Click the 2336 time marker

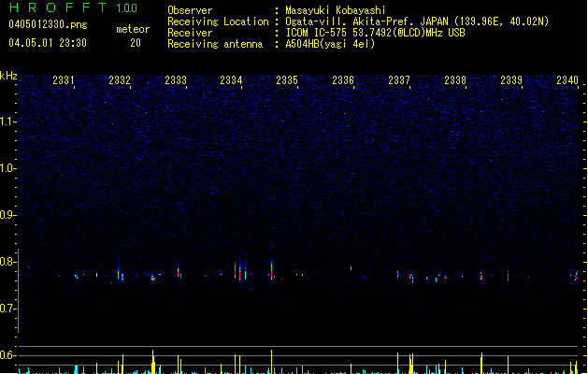[343, 80]
